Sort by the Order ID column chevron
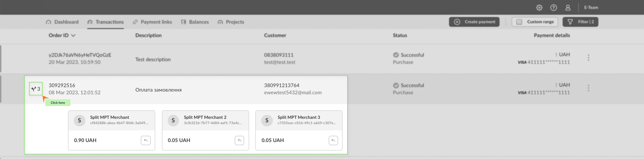The width and height of the screenshot is (644, 159). click(x=73, y=35)
